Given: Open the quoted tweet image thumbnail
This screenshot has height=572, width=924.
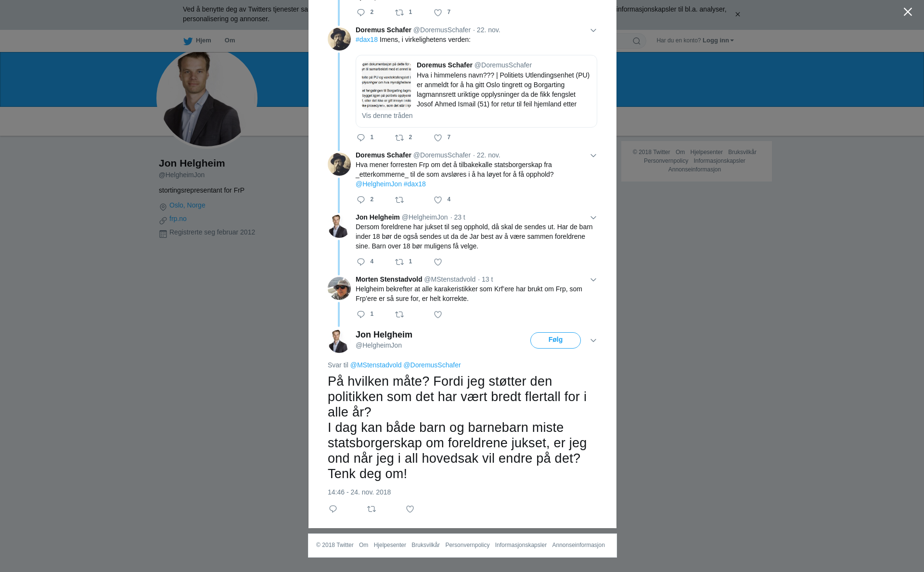Looking at the screenshot, I should (x=386, y=85).
